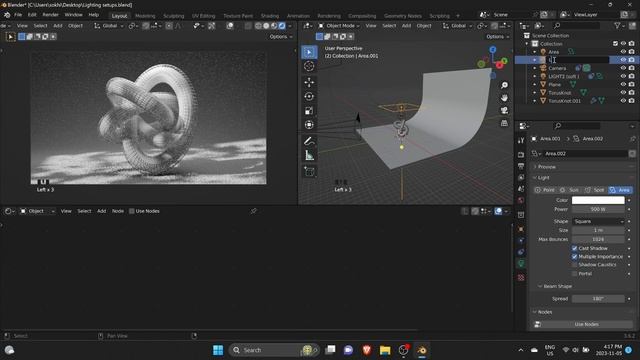Open the View Layer properties tab

(x=521, y=178)
